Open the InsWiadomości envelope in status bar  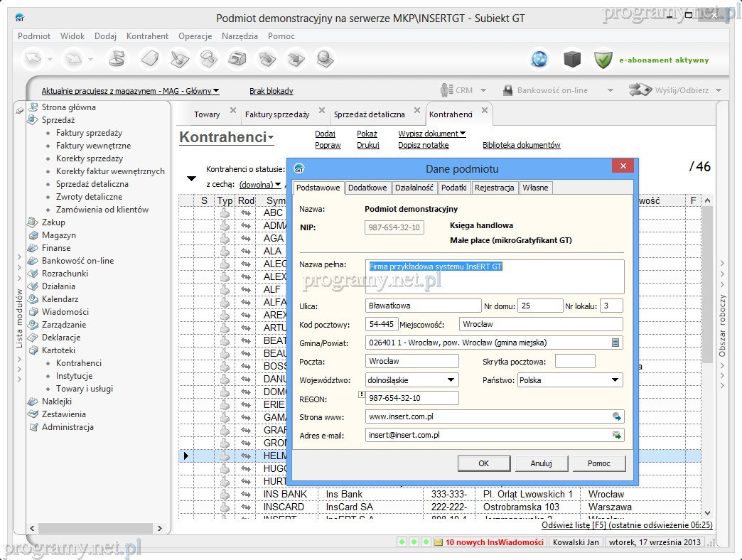point(439,542)
